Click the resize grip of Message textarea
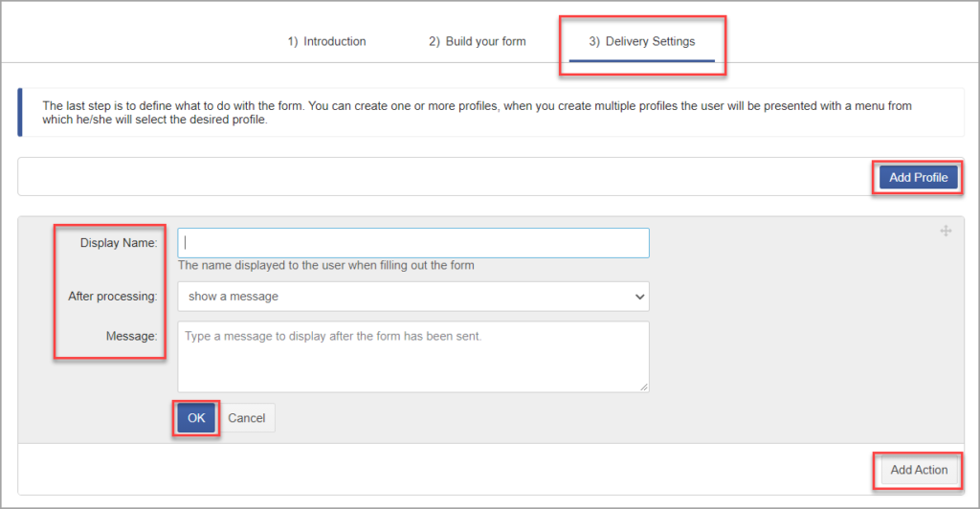This screenshot has height=509, width=980. [644, 387]
